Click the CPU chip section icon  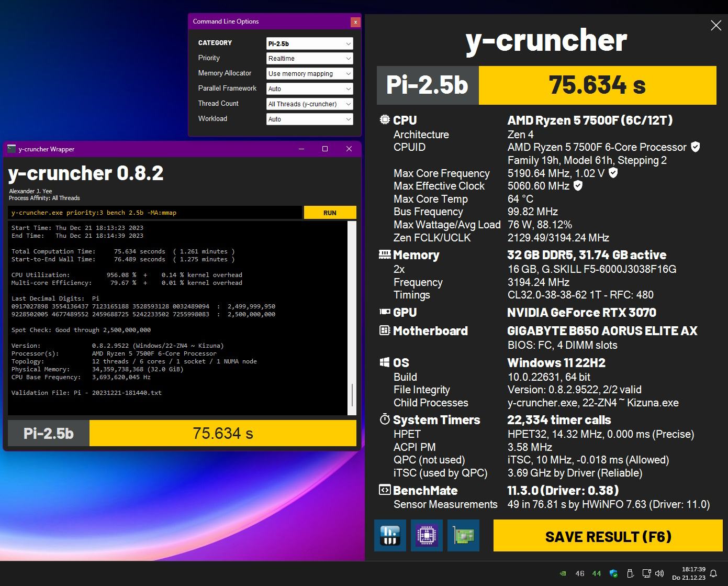pyautogui.click(x=385, y=119)
